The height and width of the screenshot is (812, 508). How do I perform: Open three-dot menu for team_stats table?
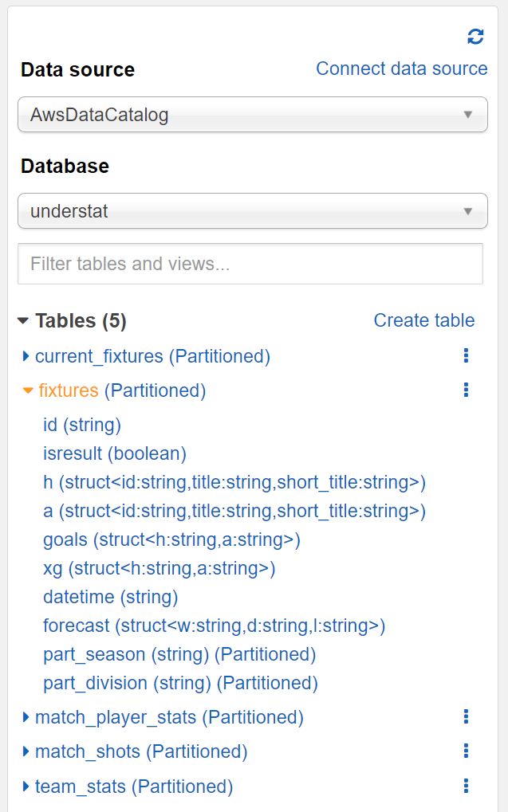tap(467, 787)
